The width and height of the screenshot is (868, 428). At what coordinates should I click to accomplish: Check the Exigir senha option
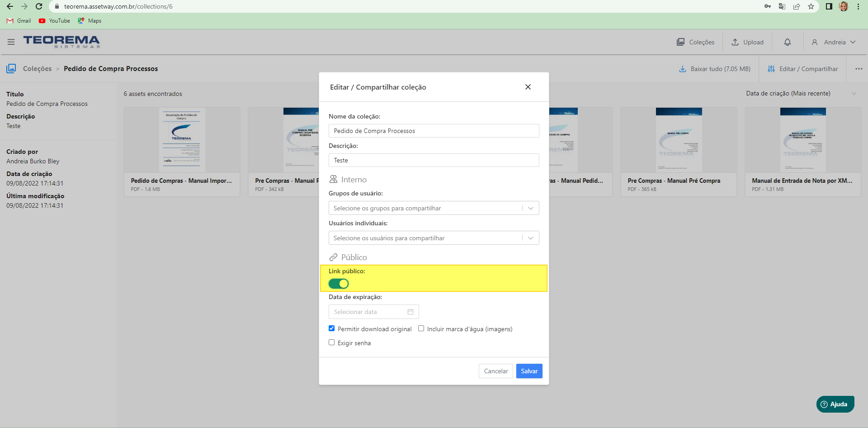point(331,342)
